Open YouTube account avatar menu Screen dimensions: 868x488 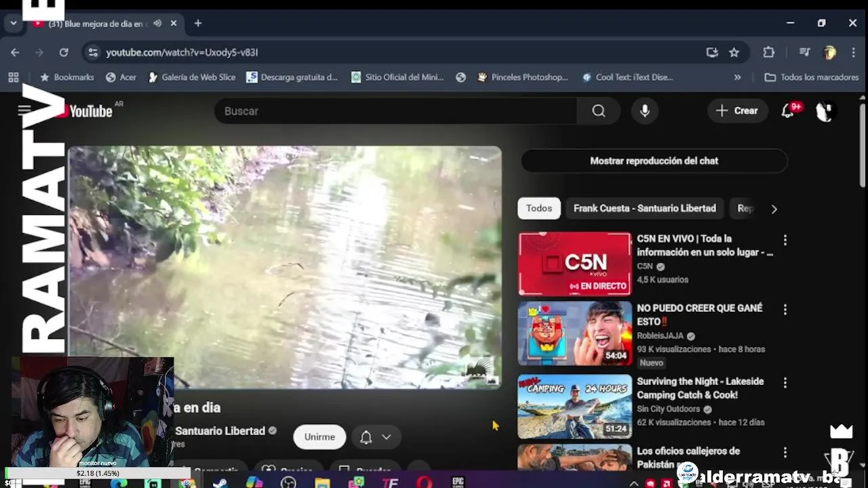[x=825, y=111]
